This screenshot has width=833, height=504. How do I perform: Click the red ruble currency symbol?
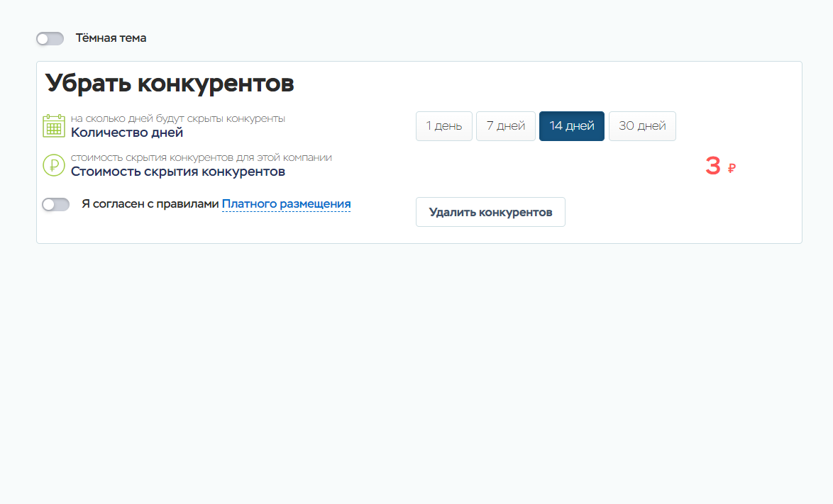pyautogui.click(x=732, y=168)
